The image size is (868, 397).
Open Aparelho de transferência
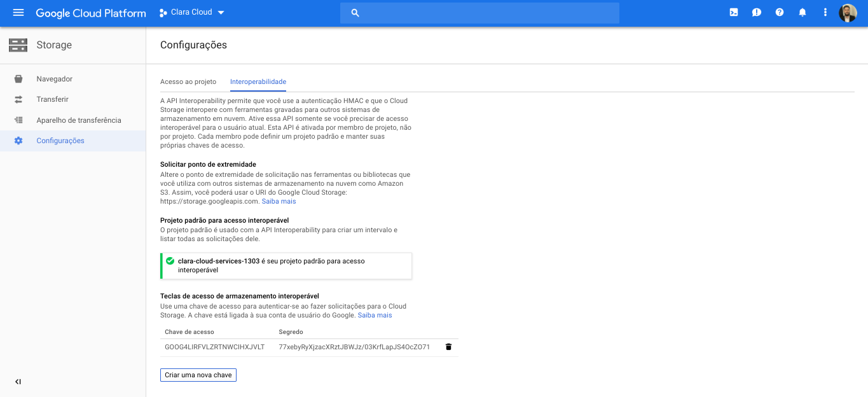pos(73,120)
